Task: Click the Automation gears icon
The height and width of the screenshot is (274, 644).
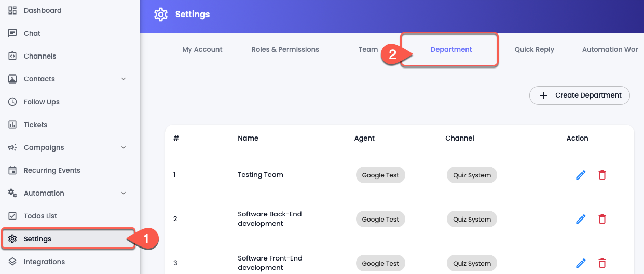Action: click(x=13, y=193)
